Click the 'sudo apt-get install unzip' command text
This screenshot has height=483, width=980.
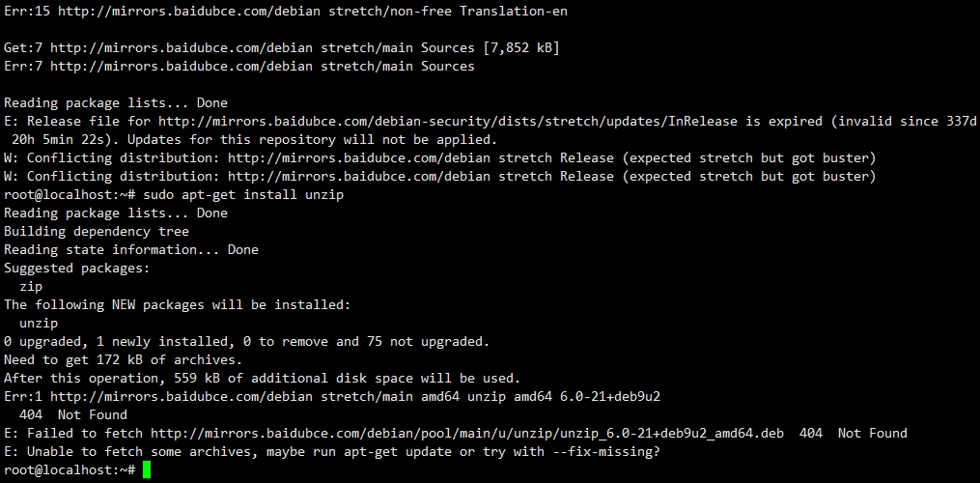tap(243, 195)
